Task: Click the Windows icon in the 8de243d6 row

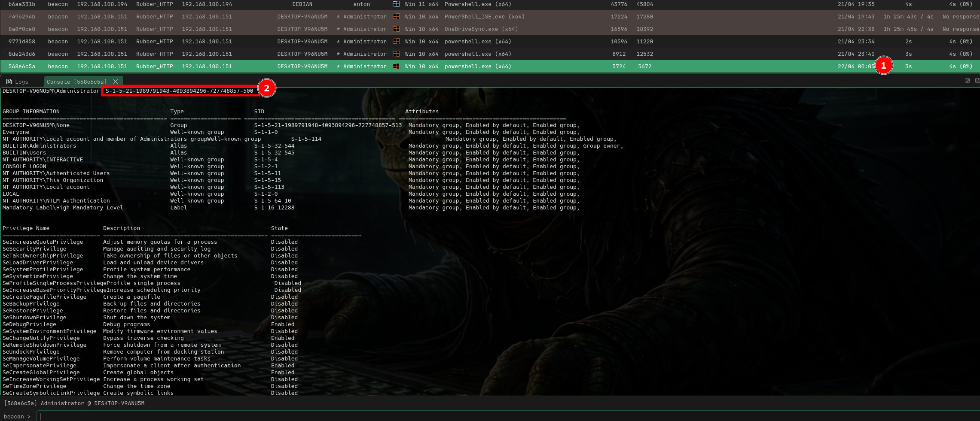Action: click(x=396, y=54)
